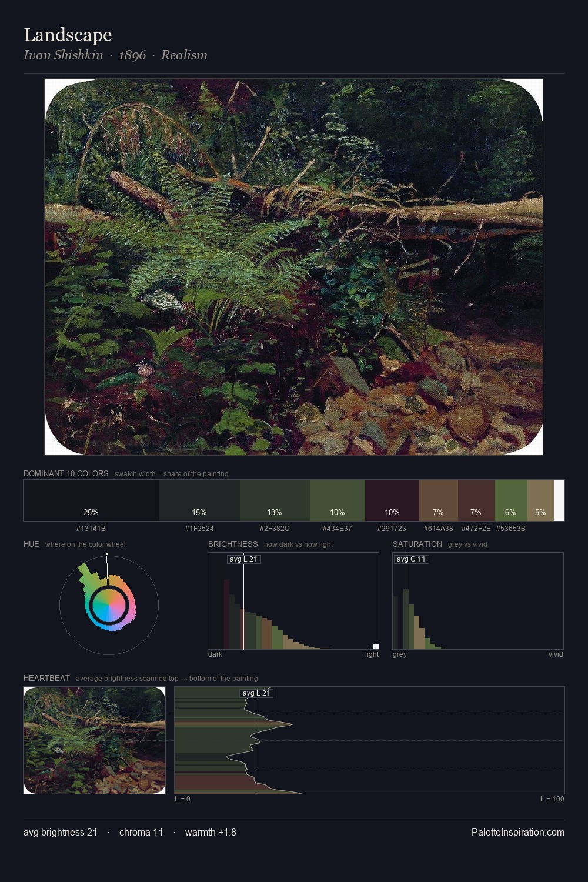Click the 'light' axis label
588x882 pixels.
click(x=372, y=654)
